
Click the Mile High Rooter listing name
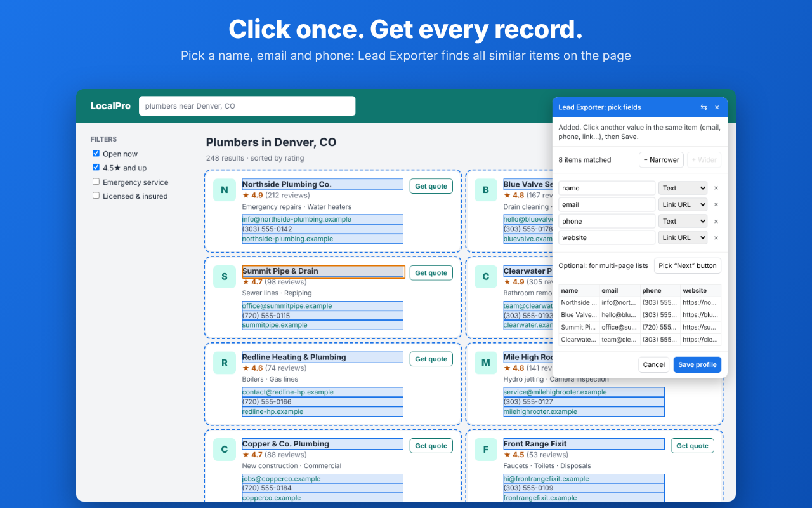(528, 357)
